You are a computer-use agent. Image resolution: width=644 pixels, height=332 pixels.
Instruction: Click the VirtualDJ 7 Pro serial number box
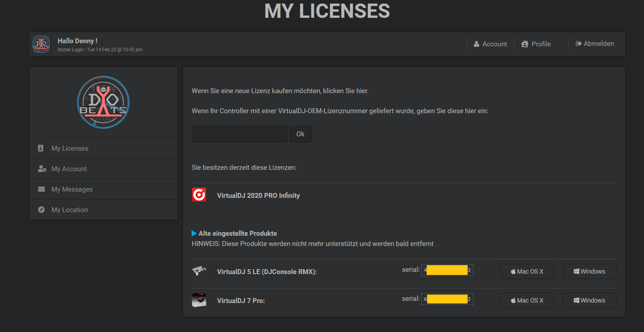[447, 299]
